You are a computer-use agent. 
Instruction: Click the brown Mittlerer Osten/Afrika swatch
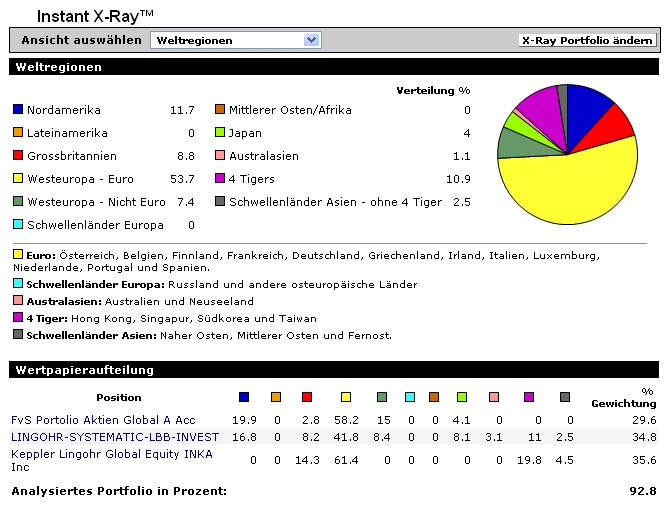(220, 109)
